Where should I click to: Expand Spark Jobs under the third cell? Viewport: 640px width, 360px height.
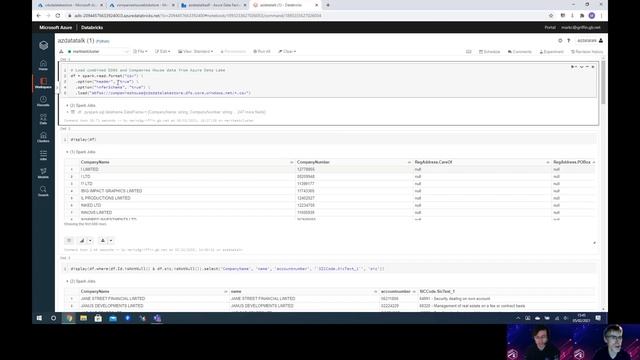click(x=81, y=281)
